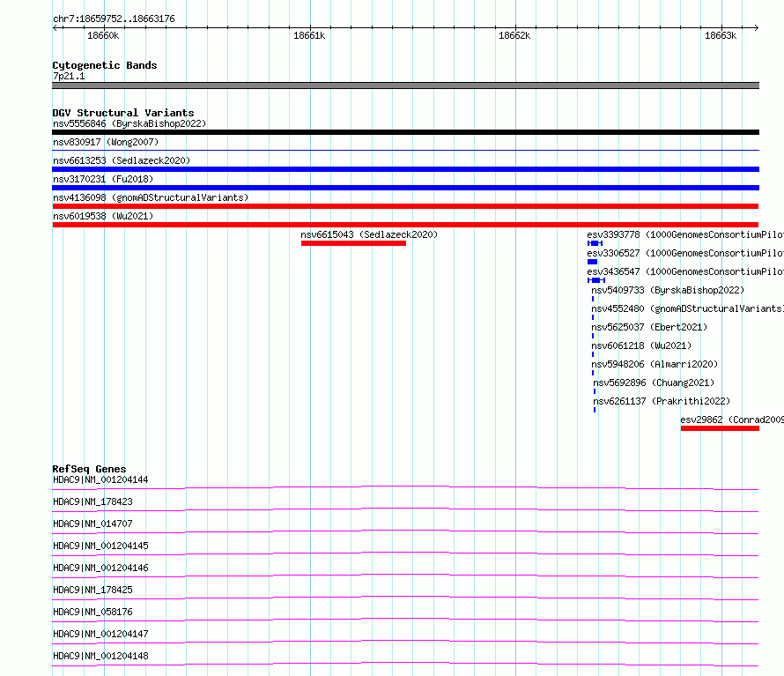
Task: Select variant label nsv4552480 (gnomADStructuralVariants)
Action: (687, 308)
